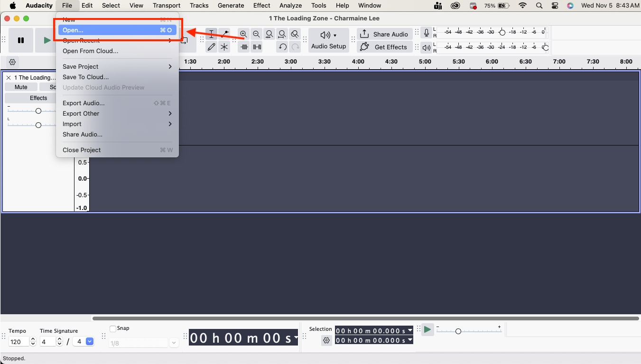The width and height of the screenshot is (641, 364).
Task: Mute the Loading Zone track
Action: coord(21,87)
